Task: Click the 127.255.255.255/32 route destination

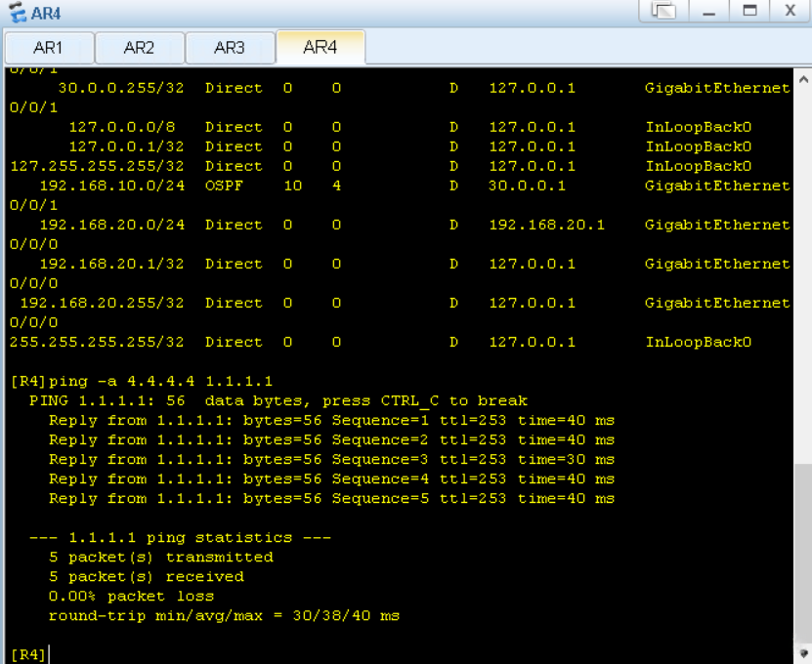Action: click(x=97, y=166)
